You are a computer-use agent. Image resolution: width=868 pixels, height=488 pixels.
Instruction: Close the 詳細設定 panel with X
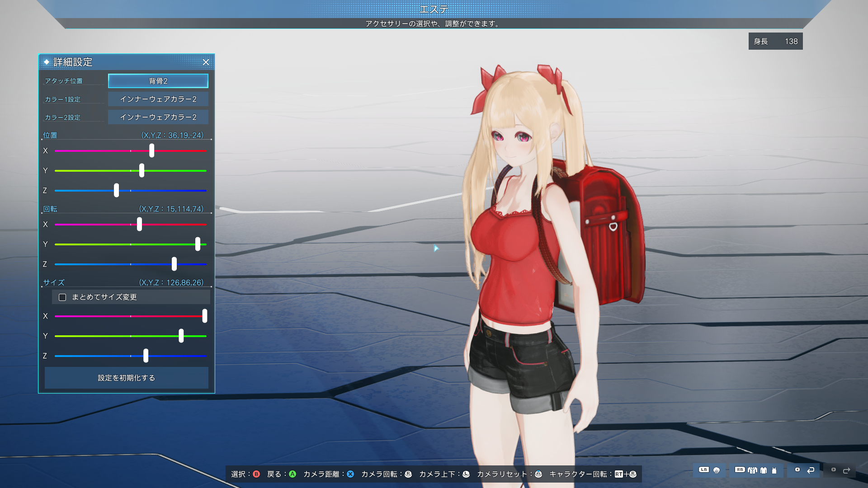[x=206, y=62]
